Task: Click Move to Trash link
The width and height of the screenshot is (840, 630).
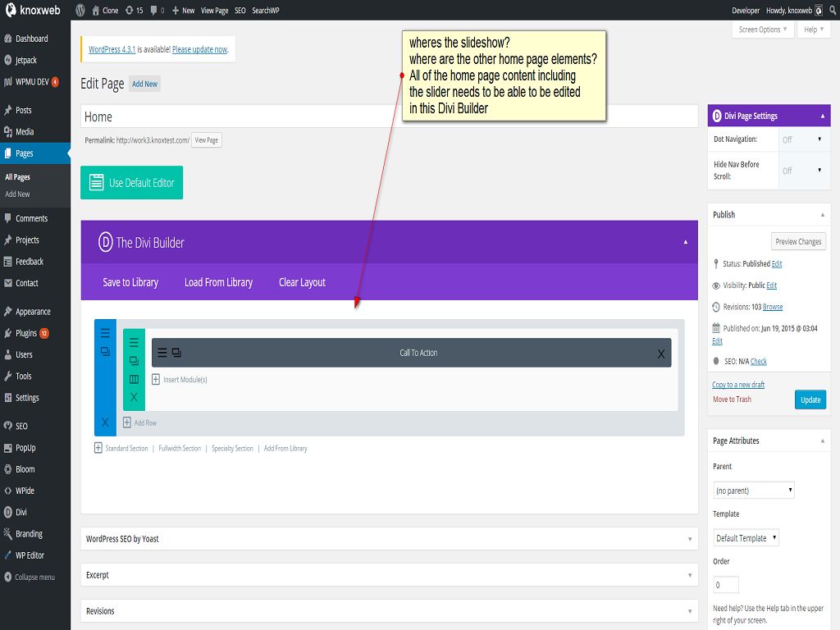Action: coord(732,399)
